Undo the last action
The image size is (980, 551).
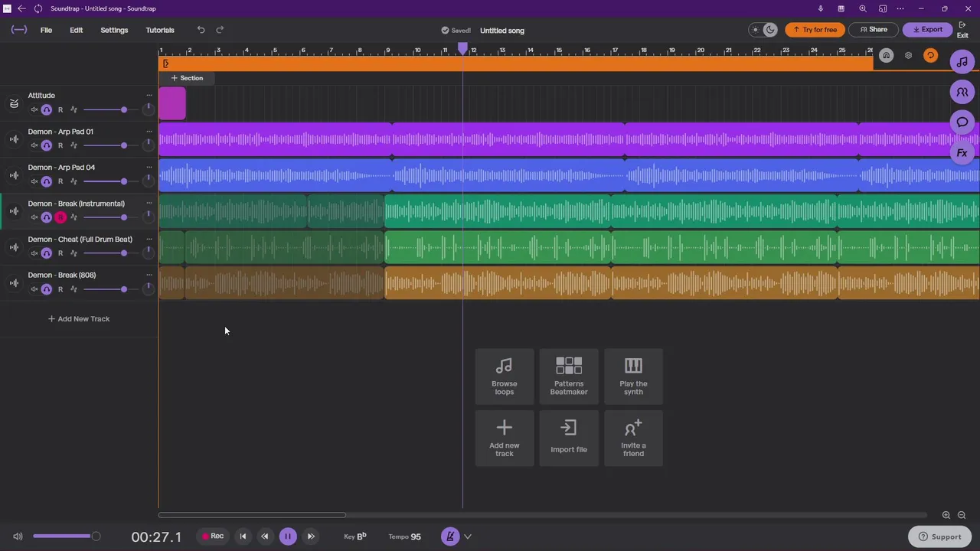coord(201,30)
